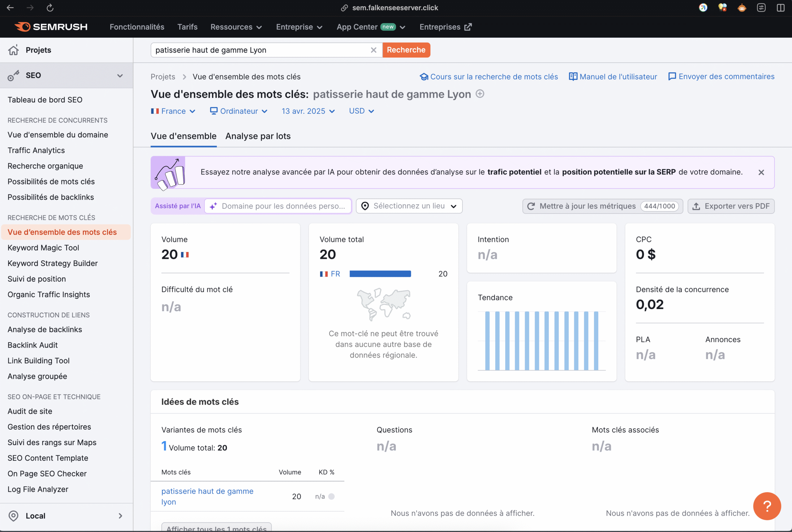The height and width of the screenshot is (532, 792).
Task: Click the browser back arrow
Action: [x=10, y=7]
